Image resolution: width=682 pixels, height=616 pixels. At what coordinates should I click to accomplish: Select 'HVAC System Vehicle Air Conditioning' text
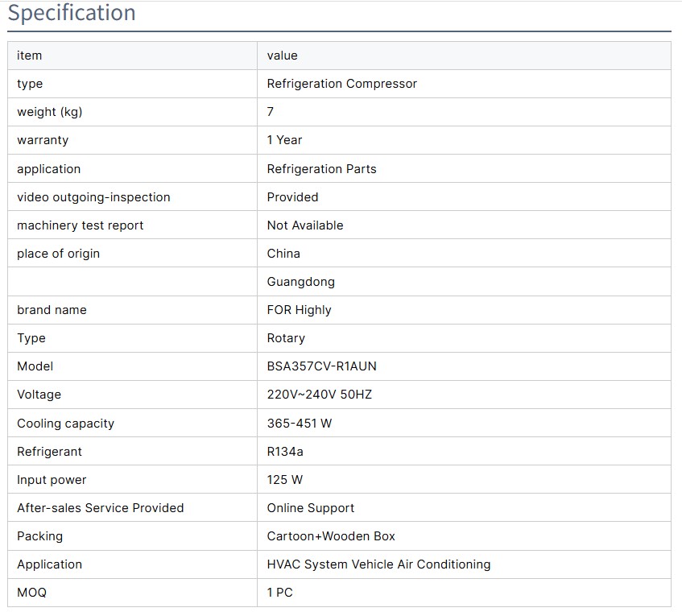point(378,564)
